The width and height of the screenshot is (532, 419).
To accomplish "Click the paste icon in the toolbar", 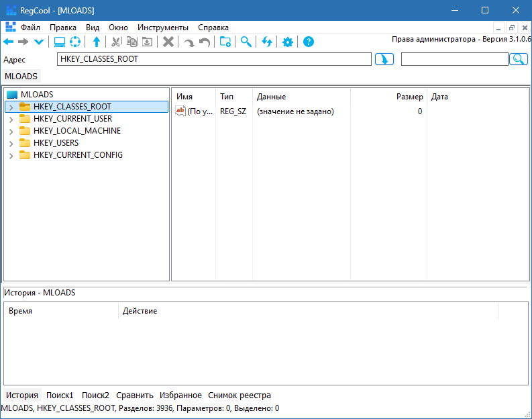I will tap(147, 42).
